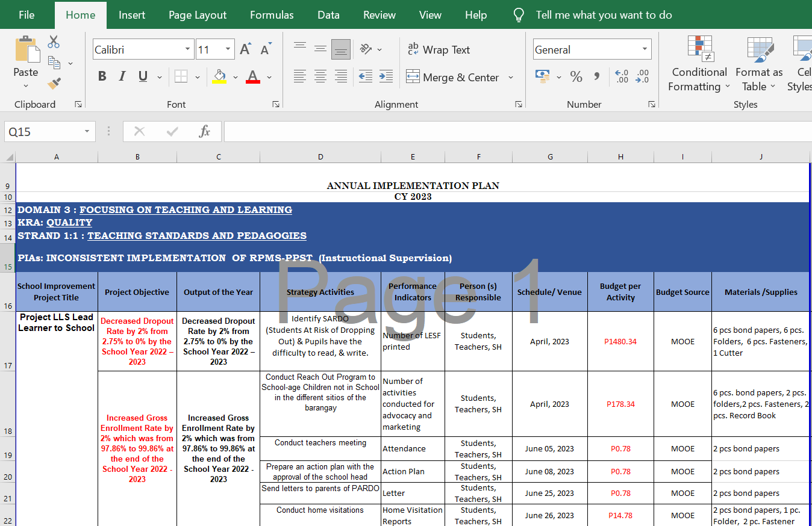Expand the General number format dropdown
The height and width of the screenshot is (526, 812).
click(645, 49)
